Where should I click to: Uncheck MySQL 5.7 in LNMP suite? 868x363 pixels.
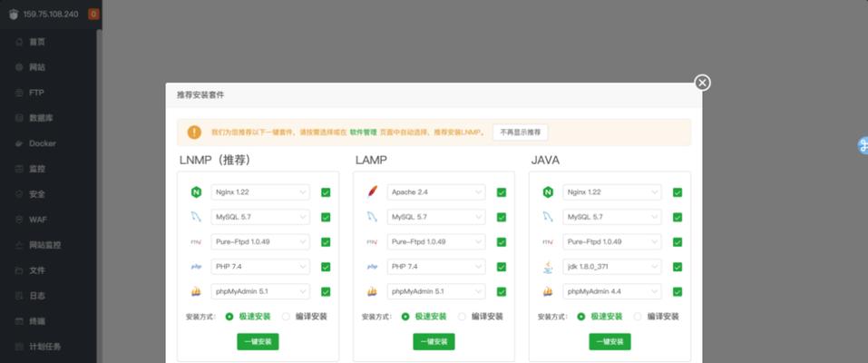click(x=326, y=217)
